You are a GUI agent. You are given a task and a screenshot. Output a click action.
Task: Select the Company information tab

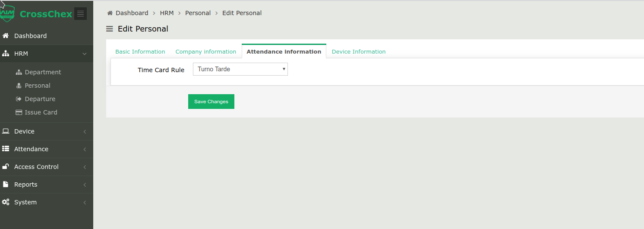click(206, 51)
